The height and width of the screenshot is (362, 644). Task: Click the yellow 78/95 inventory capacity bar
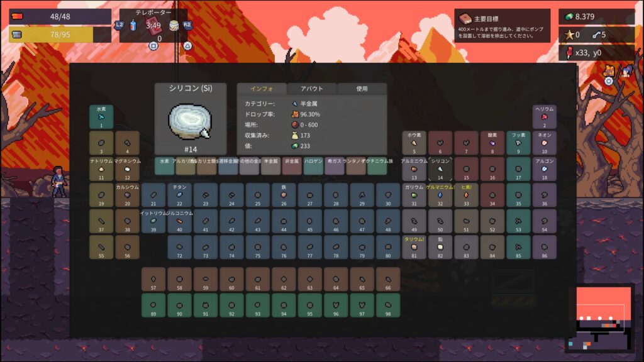click(60, 35)
